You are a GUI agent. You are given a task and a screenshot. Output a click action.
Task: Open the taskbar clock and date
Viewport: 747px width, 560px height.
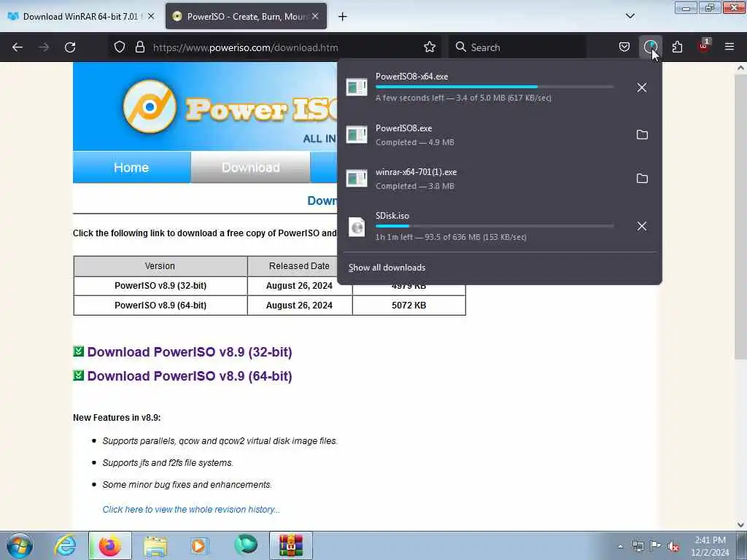click(x=710, y=546)
